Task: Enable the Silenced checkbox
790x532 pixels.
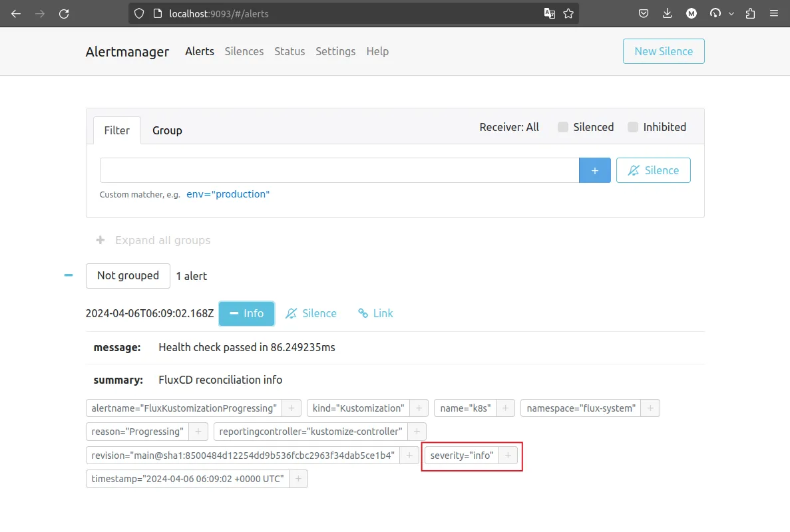Action: 563,127
